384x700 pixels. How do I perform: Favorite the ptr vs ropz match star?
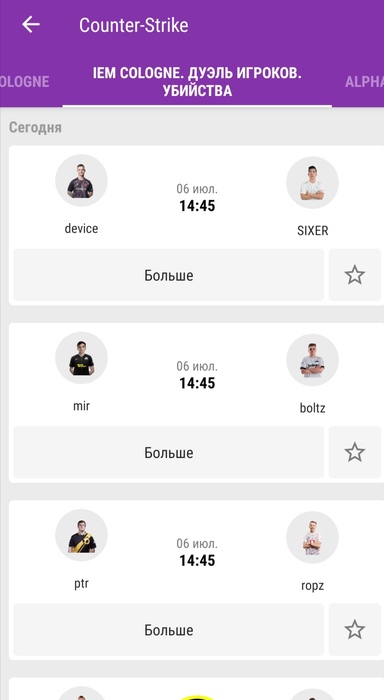click(x=355, y=629)
